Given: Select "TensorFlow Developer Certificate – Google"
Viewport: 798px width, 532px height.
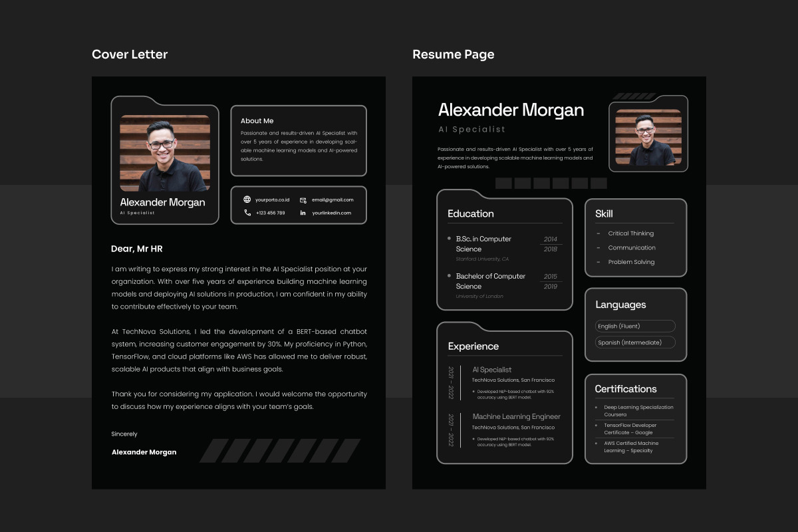Looking at the screenshot, I should point(630,429).
